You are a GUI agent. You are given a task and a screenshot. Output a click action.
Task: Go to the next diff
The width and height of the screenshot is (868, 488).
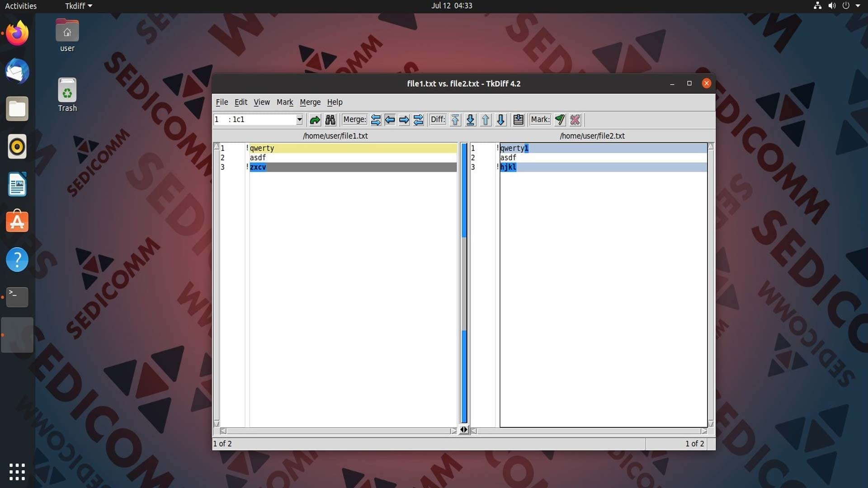[x=500, y=120]
